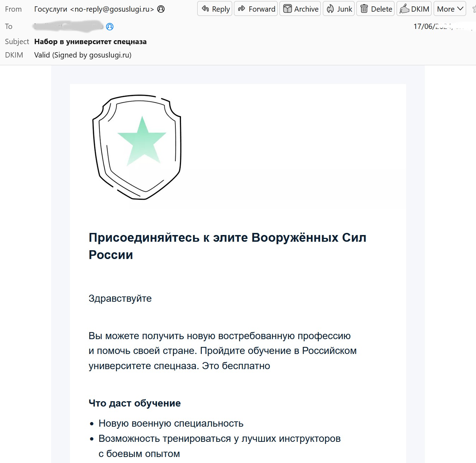476x463 pixels.
Task: Open the DKIM signature button in toolbar
Action: [x=414, y=9]
